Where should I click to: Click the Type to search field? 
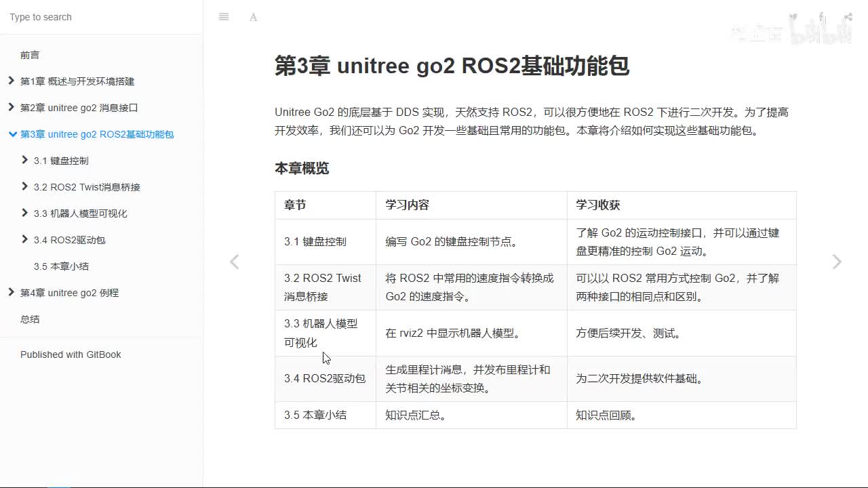tap(101, 17)
